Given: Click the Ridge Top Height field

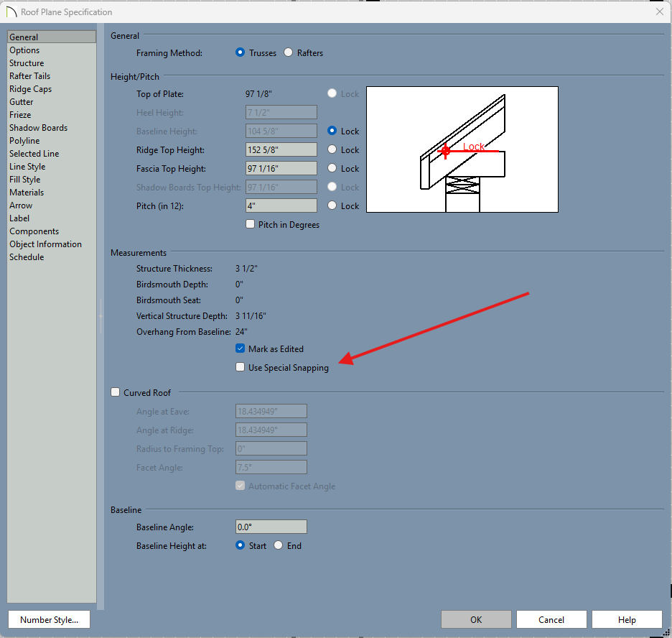Looking at the screenshot, I should click(281, 149).
